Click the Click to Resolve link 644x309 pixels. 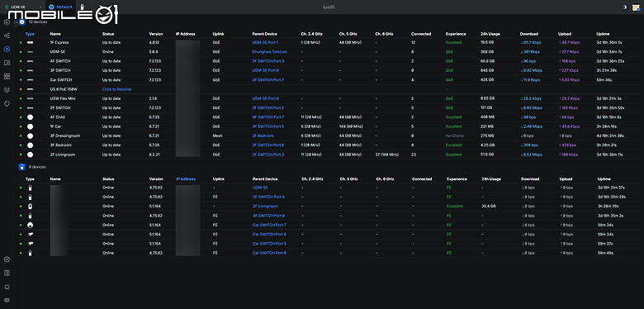116,89
